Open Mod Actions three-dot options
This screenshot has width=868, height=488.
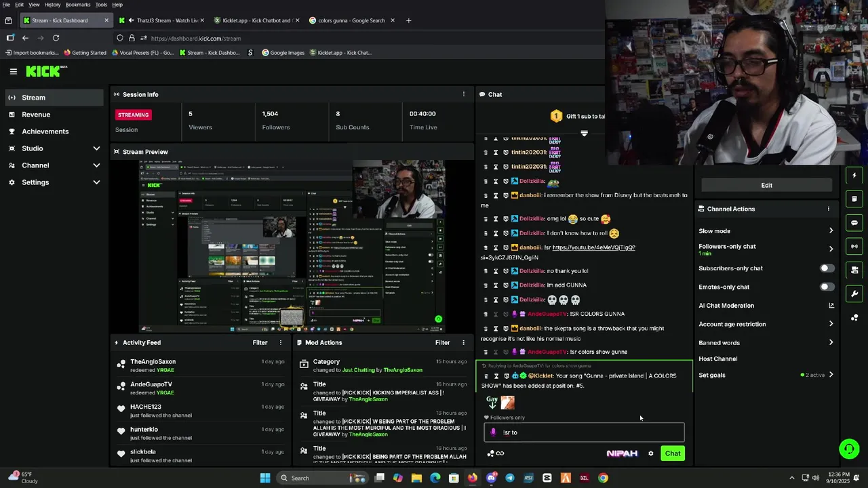pos(464,342)
